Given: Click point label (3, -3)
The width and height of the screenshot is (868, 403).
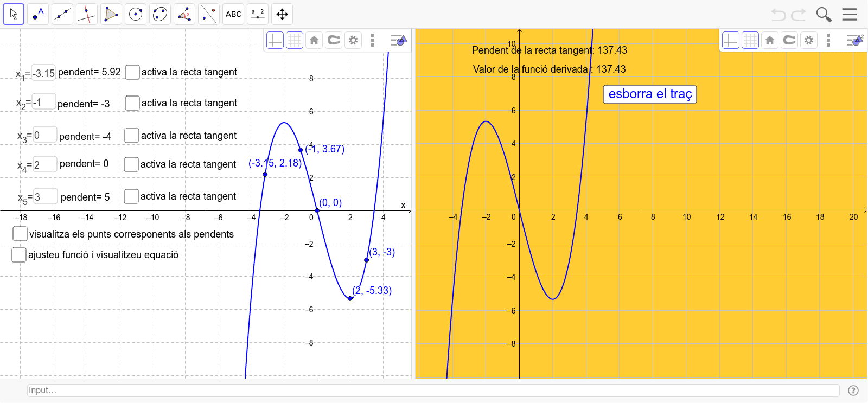Looking at the screenshot, I should 382,252.
